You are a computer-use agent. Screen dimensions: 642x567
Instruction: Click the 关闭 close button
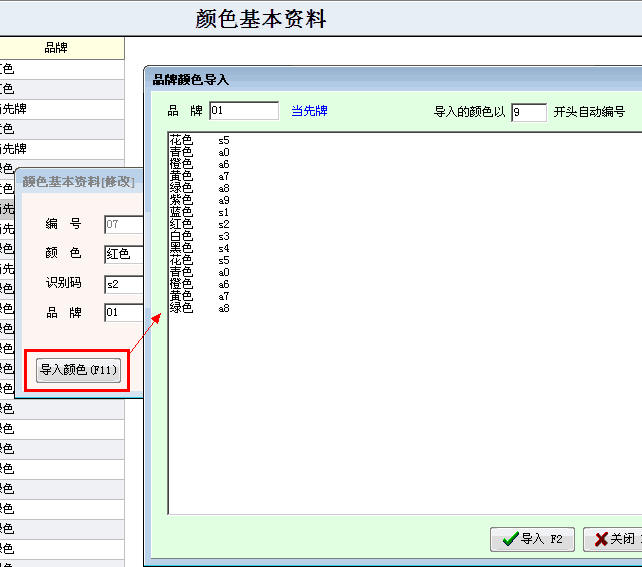(613, 539)
